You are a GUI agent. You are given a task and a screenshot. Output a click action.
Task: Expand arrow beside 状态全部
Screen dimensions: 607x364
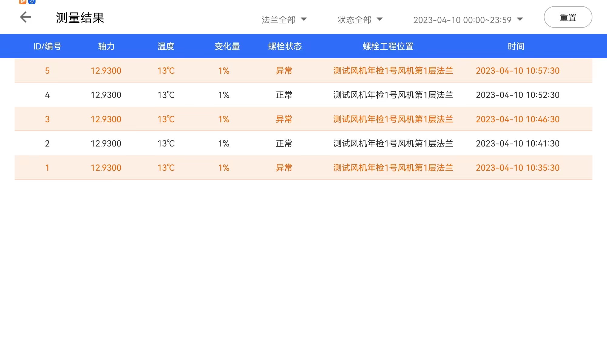380,19
